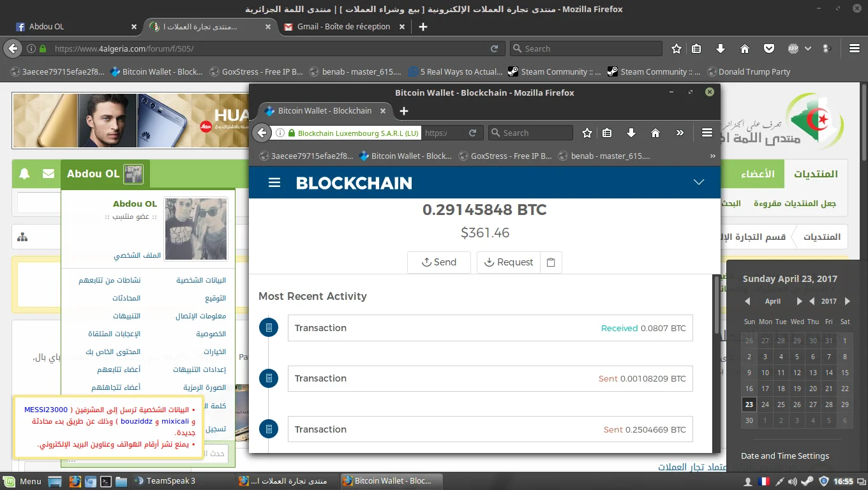Open Adblock Plus ABP icon
Image resolution: width=868 pixels, height=490 pixels.
click(793, 48)
